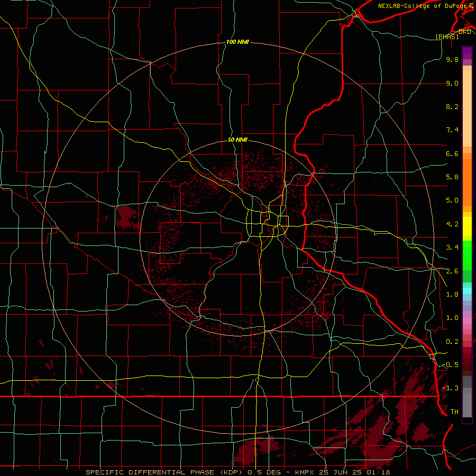
Task: Pick the light peach color bar segment
Action: [467, 108]
